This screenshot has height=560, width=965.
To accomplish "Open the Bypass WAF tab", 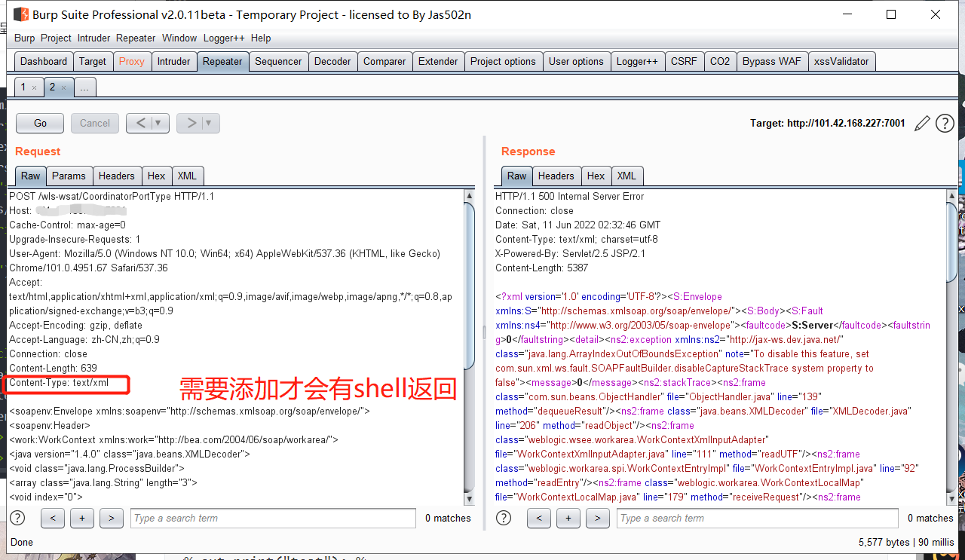I will click(772, 62).
